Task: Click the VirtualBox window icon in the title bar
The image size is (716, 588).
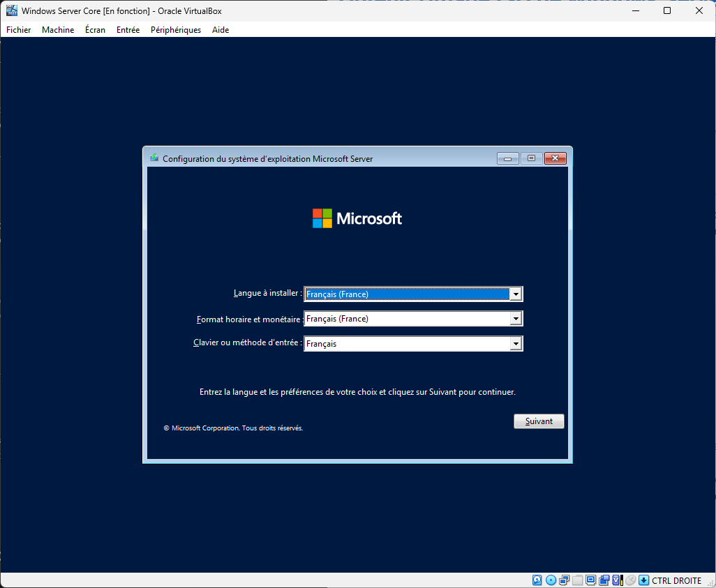Action: 11,10
